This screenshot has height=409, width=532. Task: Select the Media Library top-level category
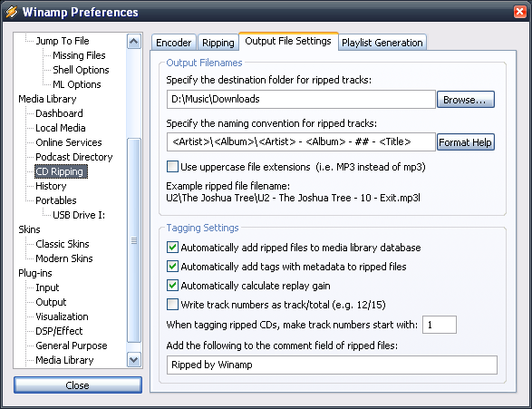[x=47, y=99]
